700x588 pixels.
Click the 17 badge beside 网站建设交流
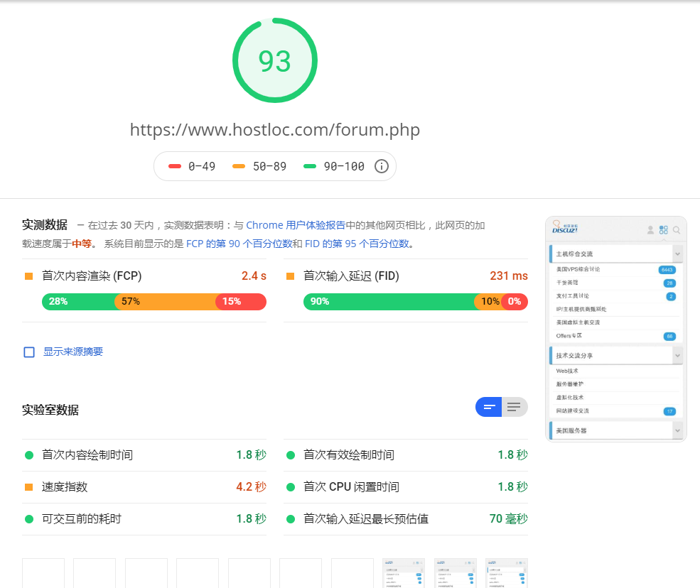pyautogui.click(x=669, y=411)
